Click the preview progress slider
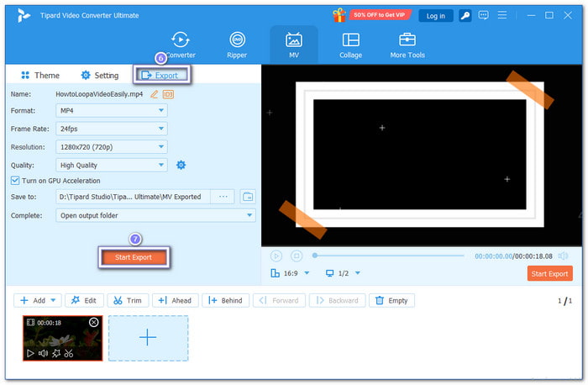Viewport: 588px width, 385px height. point(388,256)
